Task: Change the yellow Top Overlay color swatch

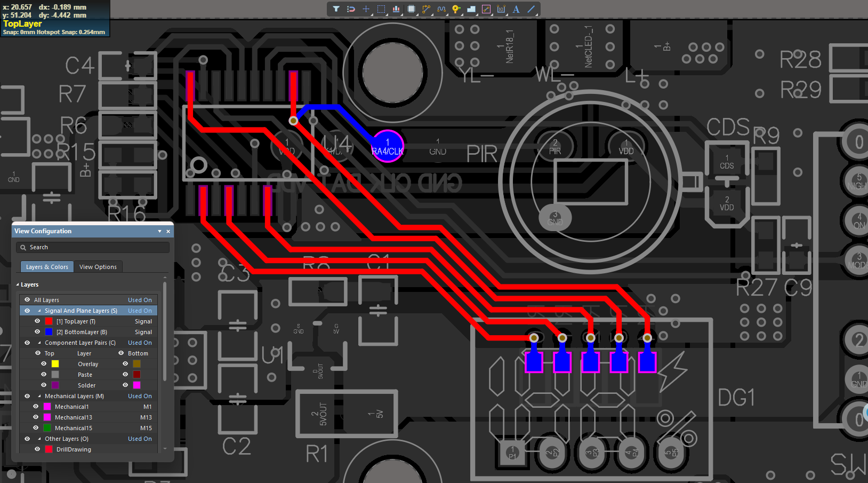Action: [x=55, y=364]
